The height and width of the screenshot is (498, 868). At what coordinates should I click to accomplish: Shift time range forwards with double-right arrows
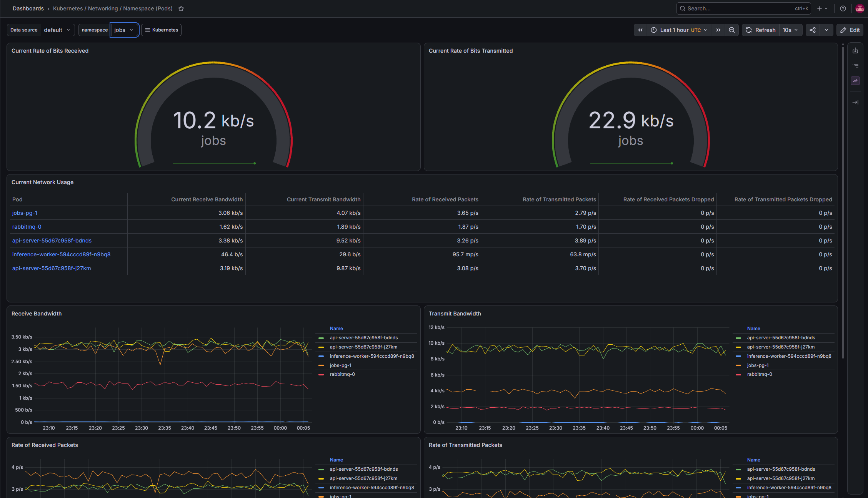point(718,30)
